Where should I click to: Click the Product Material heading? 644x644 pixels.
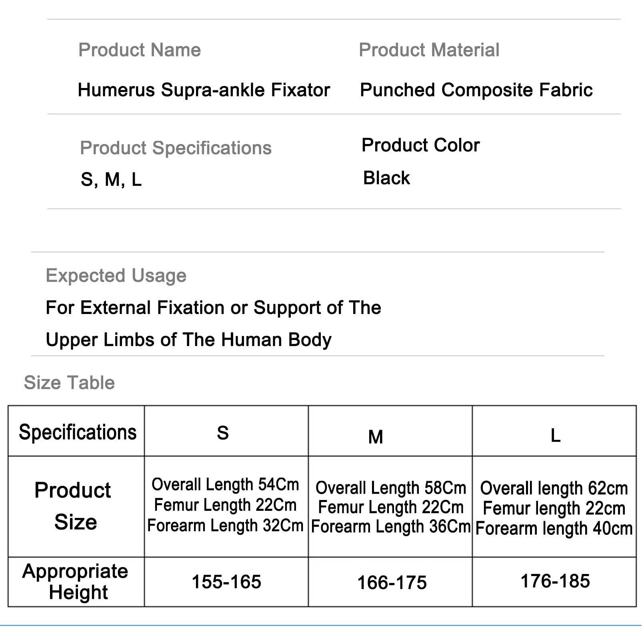(x=429, y=50)
